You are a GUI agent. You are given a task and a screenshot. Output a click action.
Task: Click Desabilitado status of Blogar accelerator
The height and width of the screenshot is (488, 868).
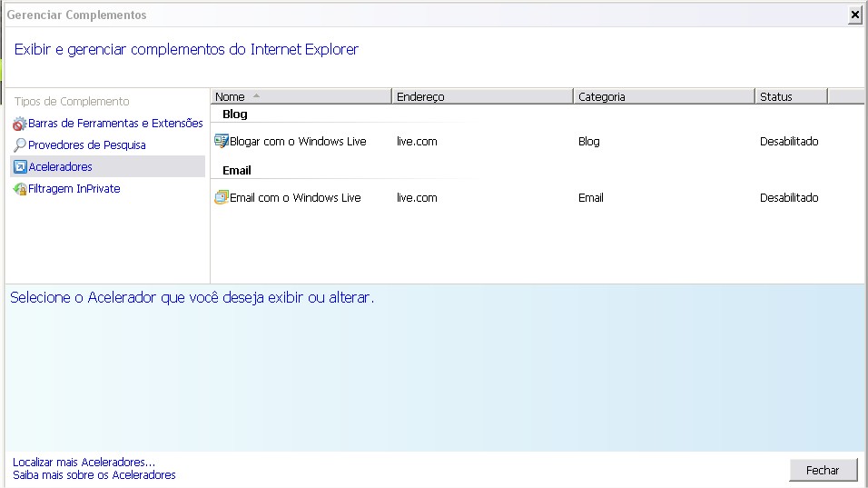pos(789,141)
